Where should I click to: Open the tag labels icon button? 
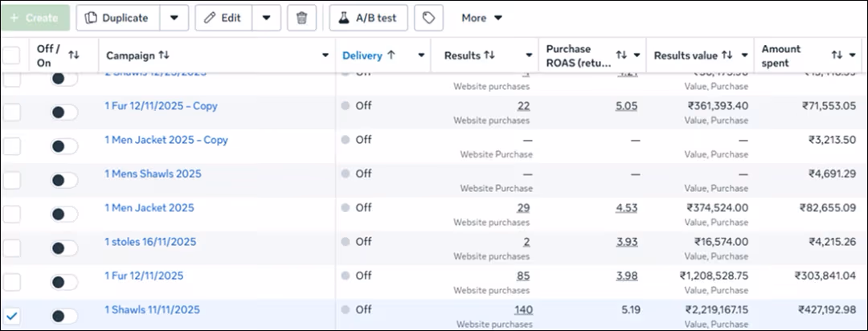pos(428,18)
